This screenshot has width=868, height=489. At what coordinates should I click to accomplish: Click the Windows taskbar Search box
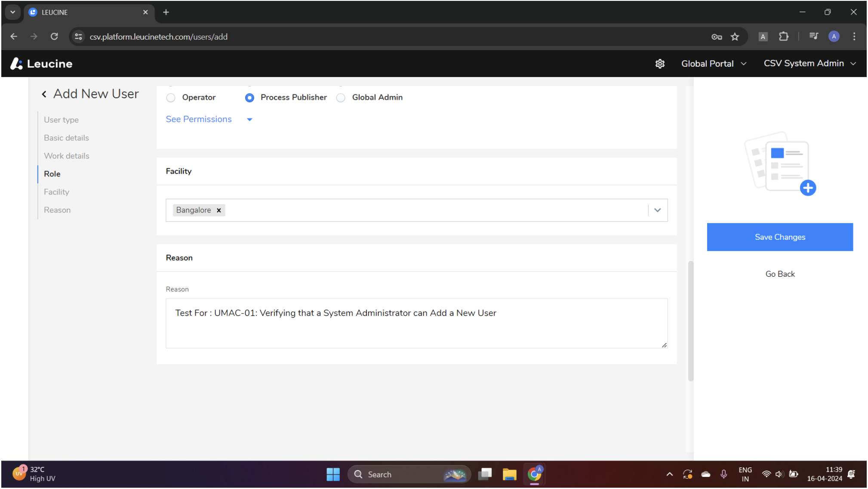tap(409, 474)
